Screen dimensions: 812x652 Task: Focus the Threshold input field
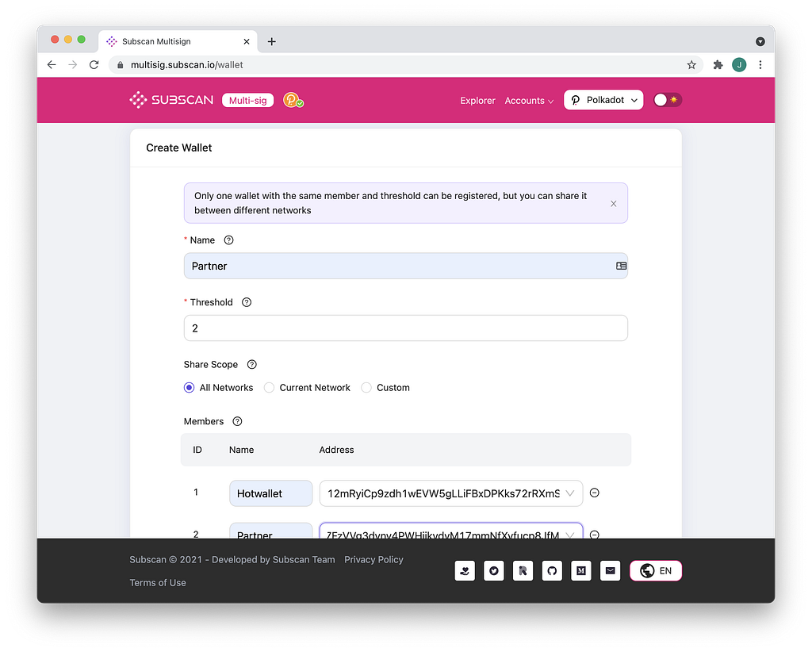pyautogui.click(x=405, y=328)
